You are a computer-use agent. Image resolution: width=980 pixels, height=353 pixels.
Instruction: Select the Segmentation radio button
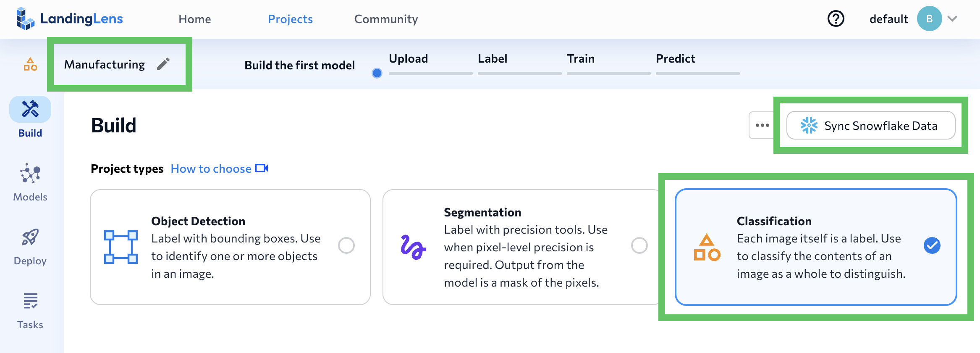pyautogui.click(x=639, y=245)
